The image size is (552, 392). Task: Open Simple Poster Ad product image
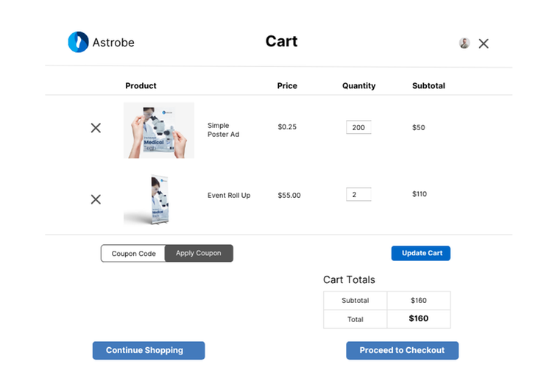click(x=159, y=130)
